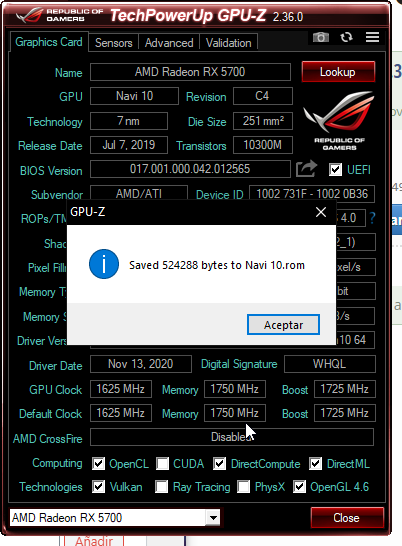Screen dimensions: 402x546
Task: Toggle the PhysX checkbox
Action: click(243, 486)
